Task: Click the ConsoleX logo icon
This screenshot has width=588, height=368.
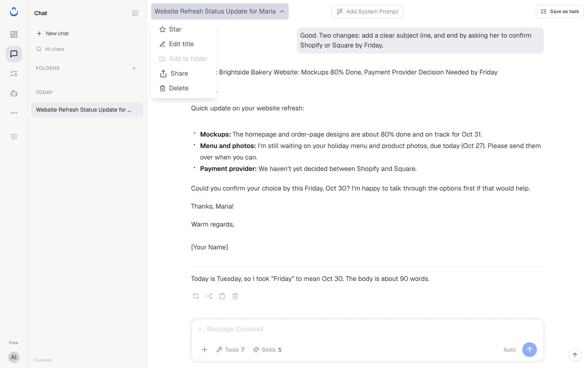Action: [x=14, y=12]
